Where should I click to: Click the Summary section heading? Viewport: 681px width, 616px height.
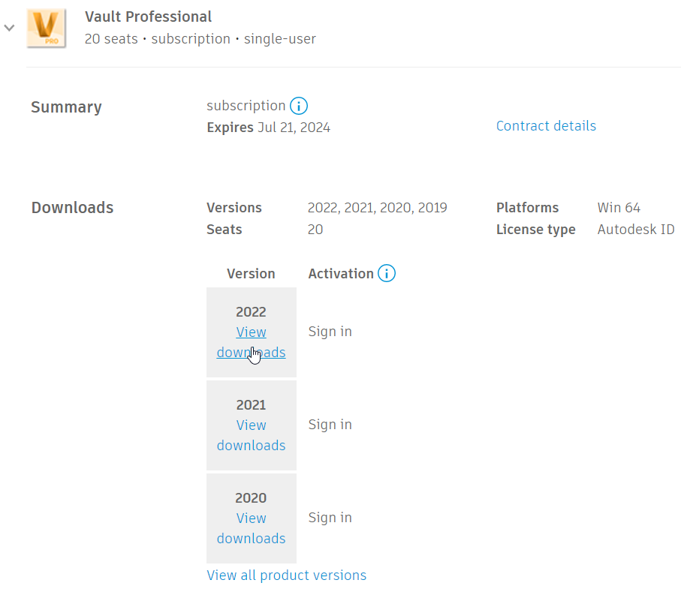66,107
